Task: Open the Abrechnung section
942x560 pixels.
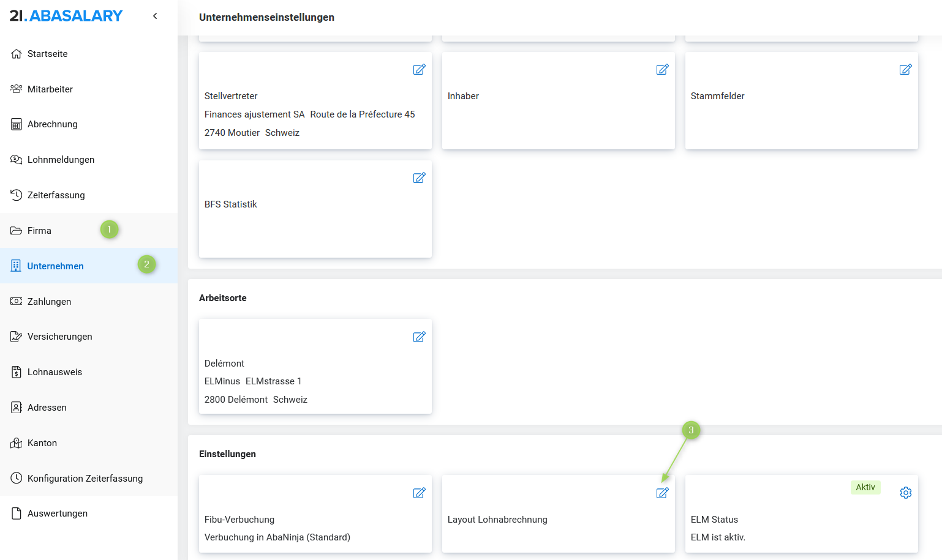Action: click(x=52, y=124)
